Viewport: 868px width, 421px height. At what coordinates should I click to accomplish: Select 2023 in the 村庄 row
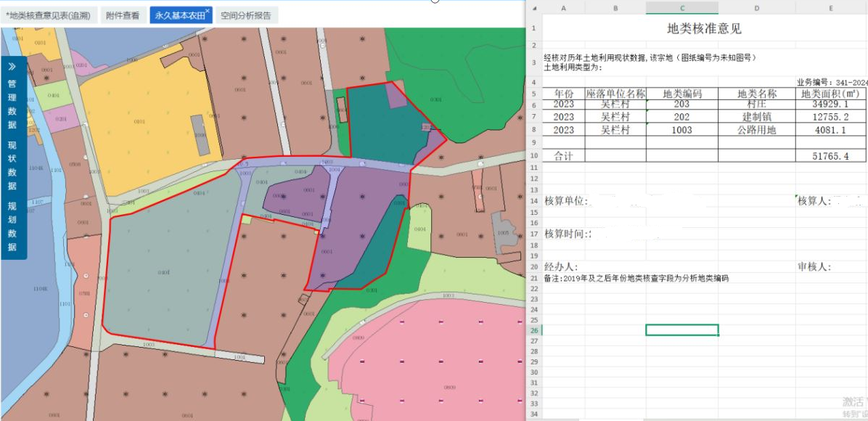point(563,104)
